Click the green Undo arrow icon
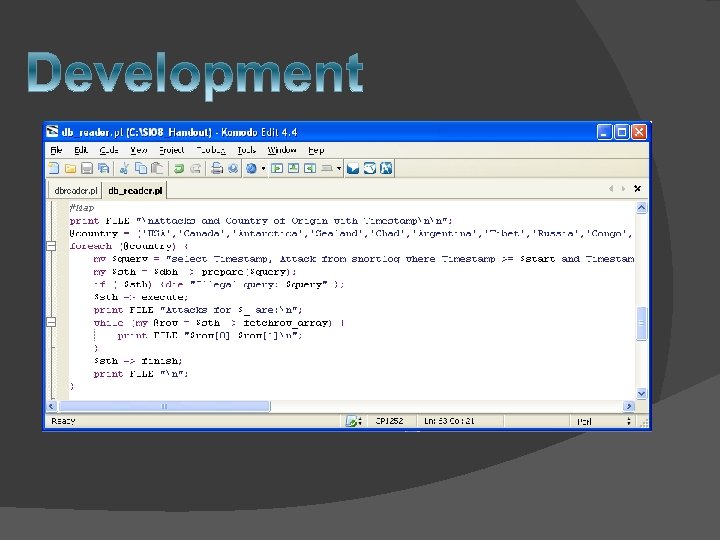The width and height of the screenshot is (720, 540). tap(179, 169)
